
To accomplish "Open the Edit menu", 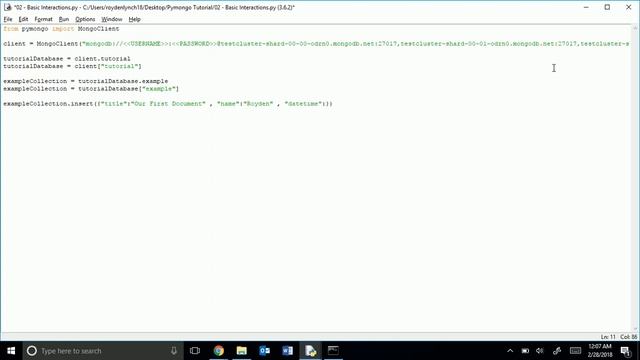I will click(x=23, y=19).
